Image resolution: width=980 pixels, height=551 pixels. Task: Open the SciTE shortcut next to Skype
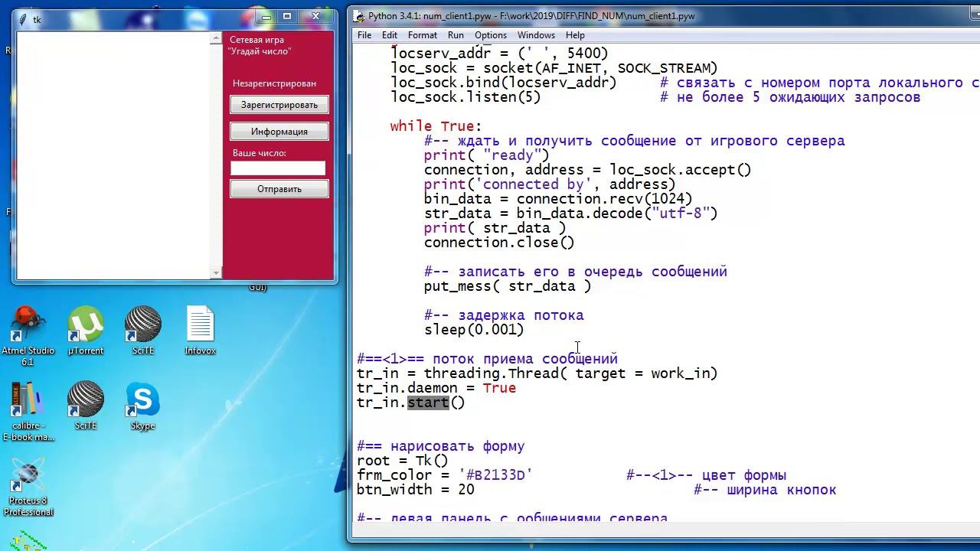86,406
